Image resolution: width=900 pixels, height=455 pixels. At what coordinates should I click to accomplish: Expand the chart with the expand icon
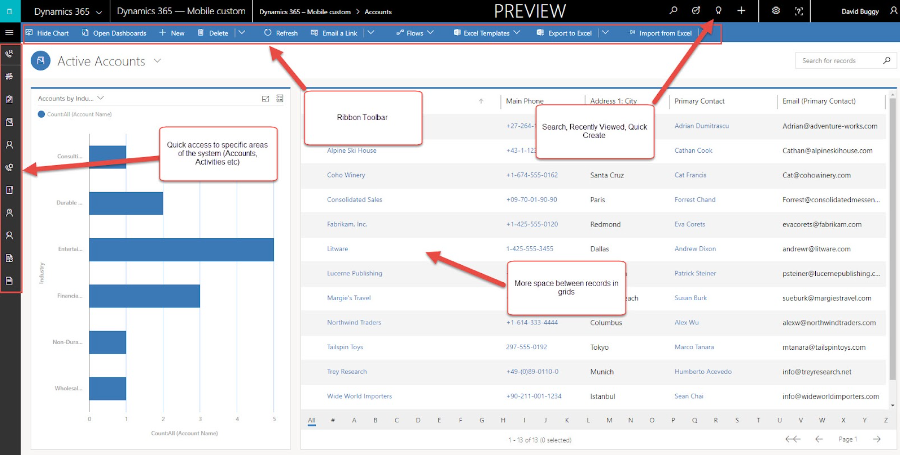(x=265, y=99)
